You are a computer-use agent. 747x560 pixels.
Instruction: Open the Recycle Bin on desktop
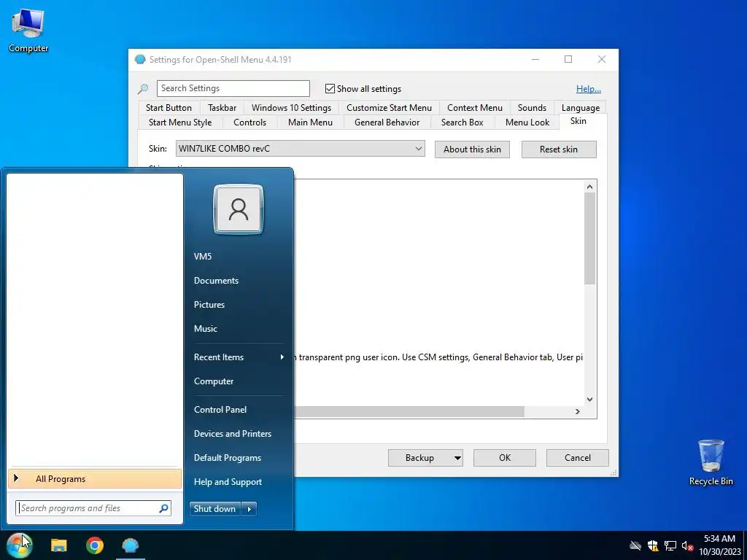(711, 462)
